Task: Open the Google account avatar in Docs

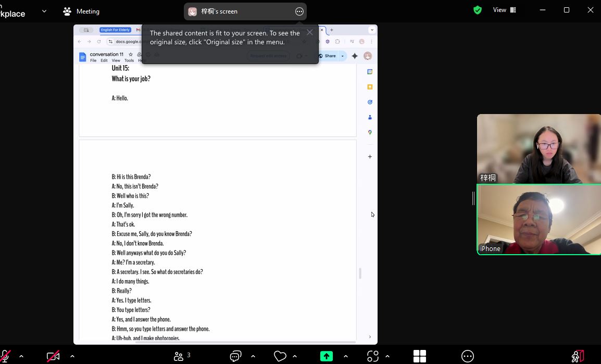Action: pos(368,56)
